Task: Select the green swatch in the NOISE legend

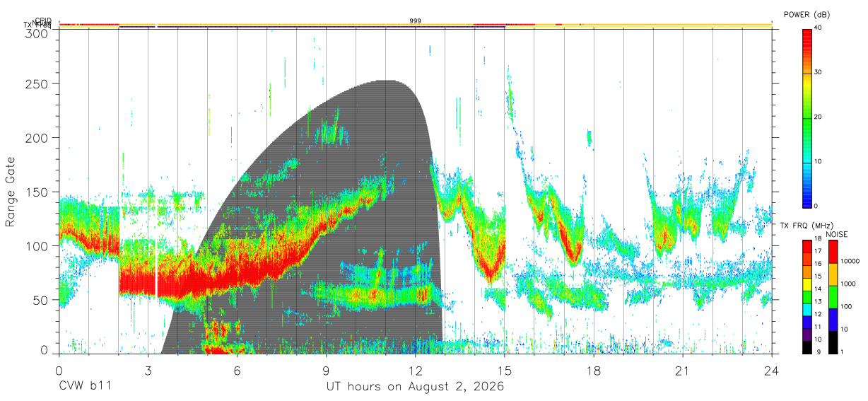Action: click(x=832, y=296)
